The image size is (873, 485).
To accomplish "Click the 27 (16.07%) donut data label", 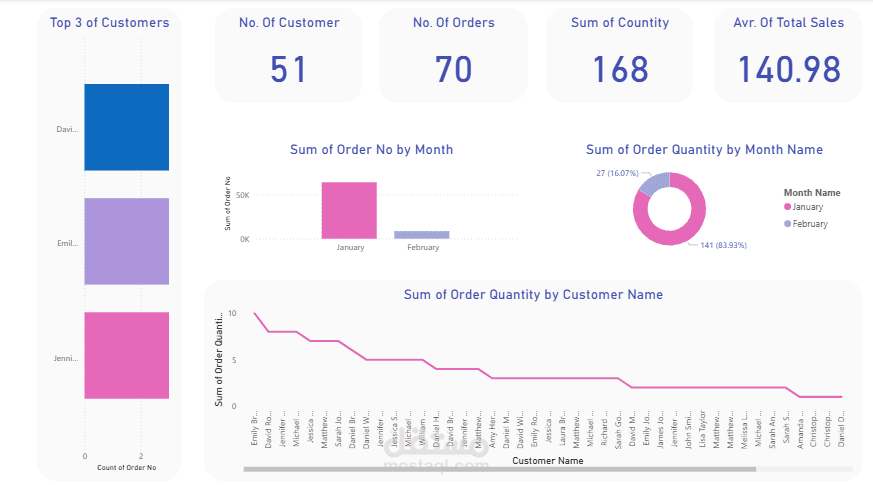I will click(617, 173).
